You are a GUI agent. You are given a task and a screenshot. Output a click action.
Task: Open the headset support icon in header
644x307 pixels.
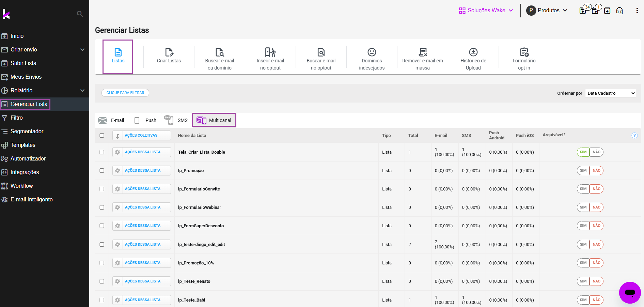pyautogui.click(x=619, y=11)
